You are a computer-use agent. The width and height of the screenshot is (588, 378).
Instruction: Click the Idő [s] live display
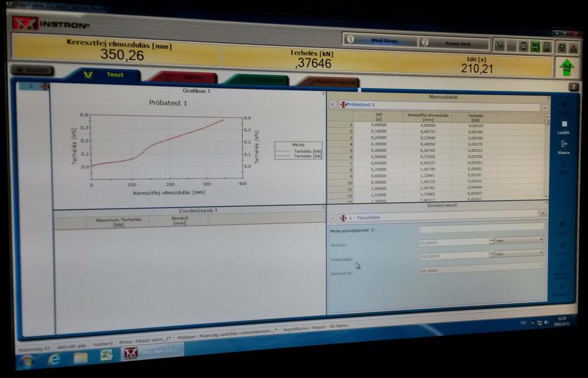coord(474,64)
